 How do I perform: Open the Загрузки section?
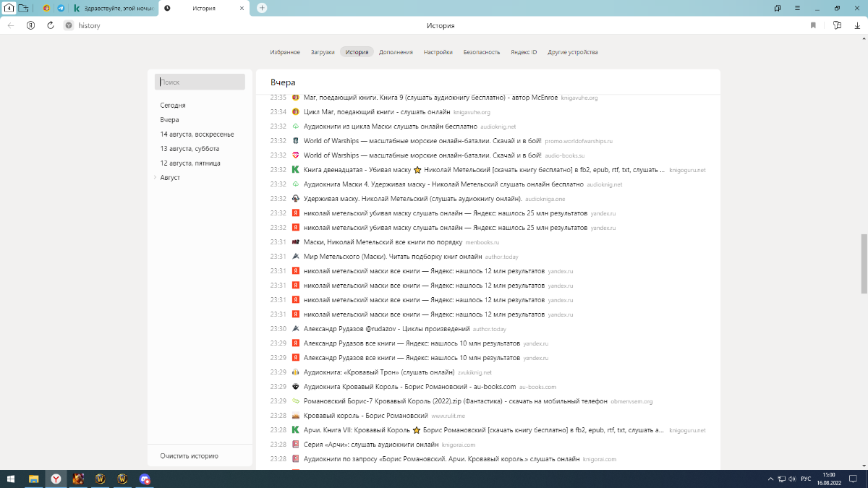point(323,52)
